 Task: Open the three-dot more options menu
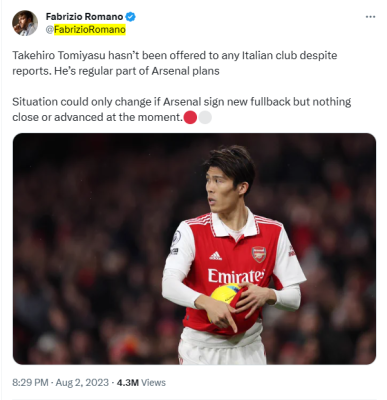[x=370, y=17]
